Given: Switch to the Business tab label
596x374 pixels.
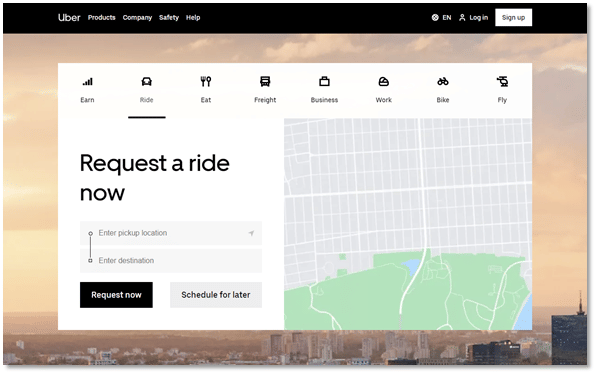Looking at the screenshot, I should pyautogui.click(x=324, y=100).
